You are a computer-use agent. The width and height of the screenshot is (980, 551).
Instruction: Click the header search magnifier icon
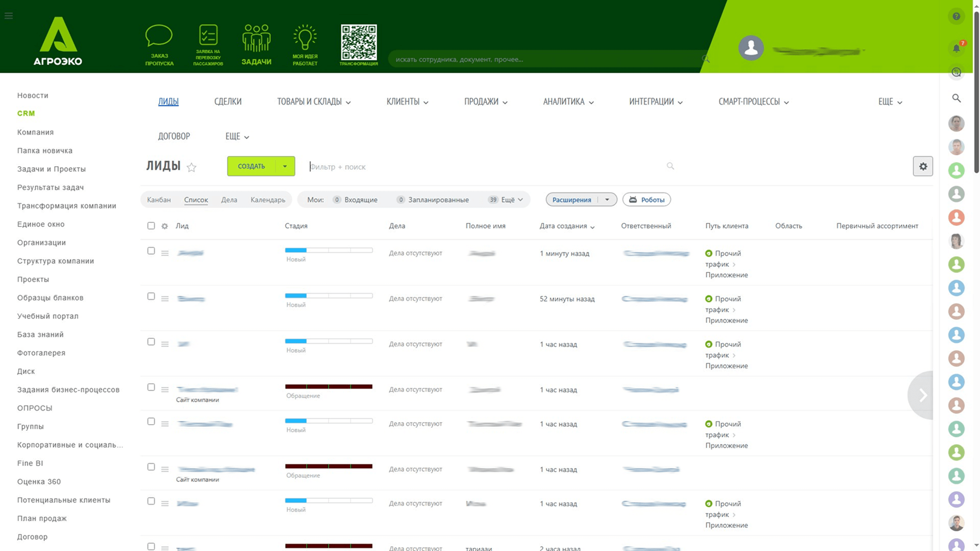coord(706,59)
